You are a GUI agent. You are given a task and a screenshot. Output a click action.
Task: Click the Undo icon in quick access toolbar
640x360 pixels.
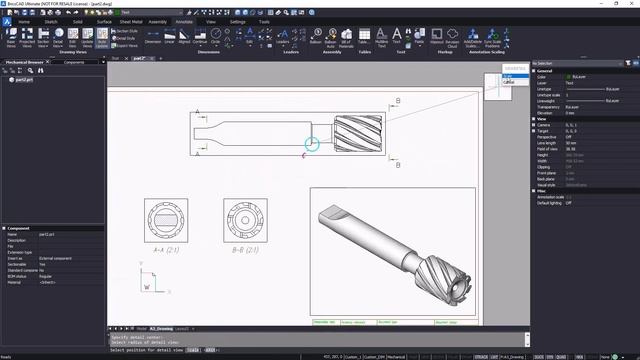pos(69,13)
